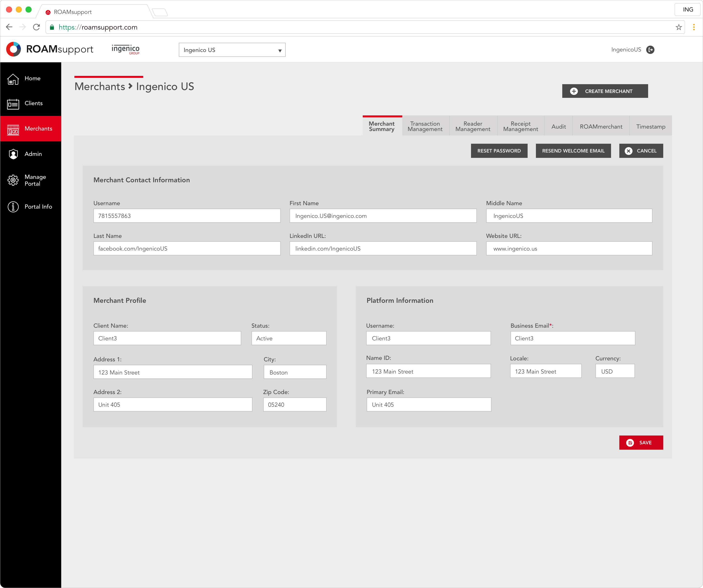Open the browser three-dot menu

coord(694,27)
